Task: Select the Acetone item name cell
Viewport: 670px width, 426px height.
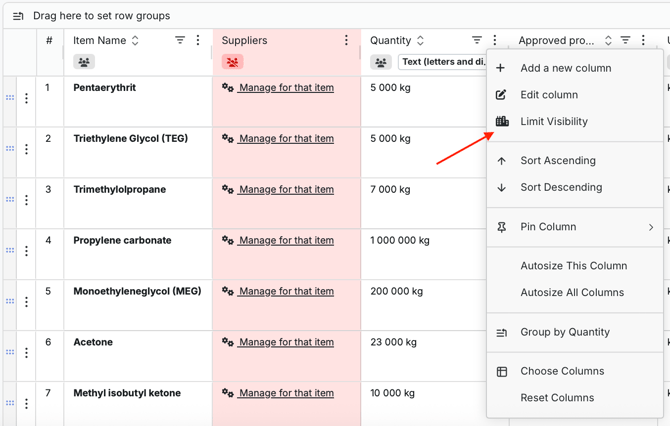Action: click(x=138, y=356)
